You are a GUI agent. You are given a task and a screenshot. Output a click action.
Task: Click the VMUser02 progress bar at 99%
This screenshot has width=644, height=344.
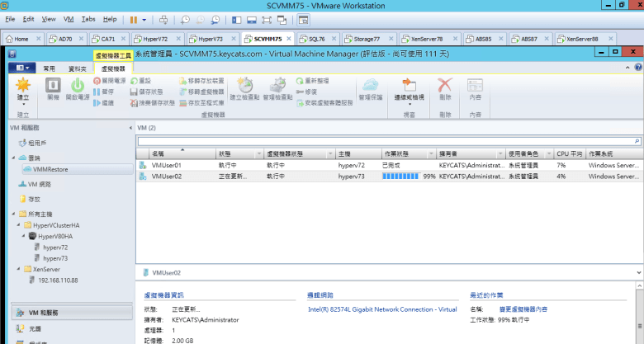click(400, 177)
